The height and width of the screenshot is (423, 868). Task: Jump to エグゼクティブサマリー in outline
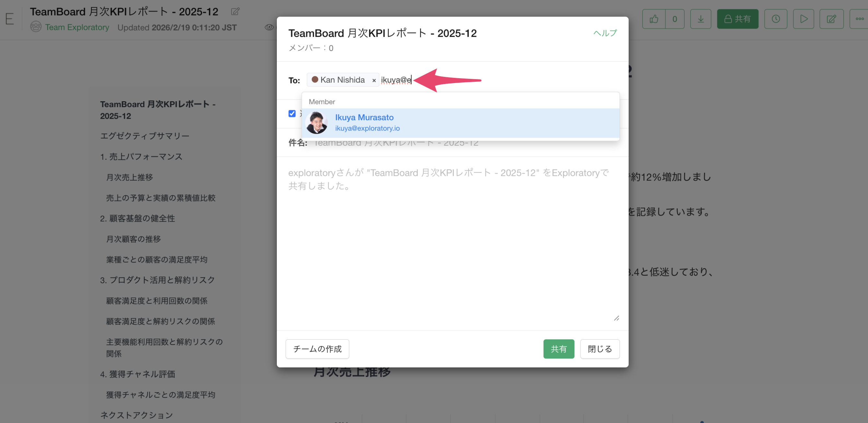[x=145, y=136]
